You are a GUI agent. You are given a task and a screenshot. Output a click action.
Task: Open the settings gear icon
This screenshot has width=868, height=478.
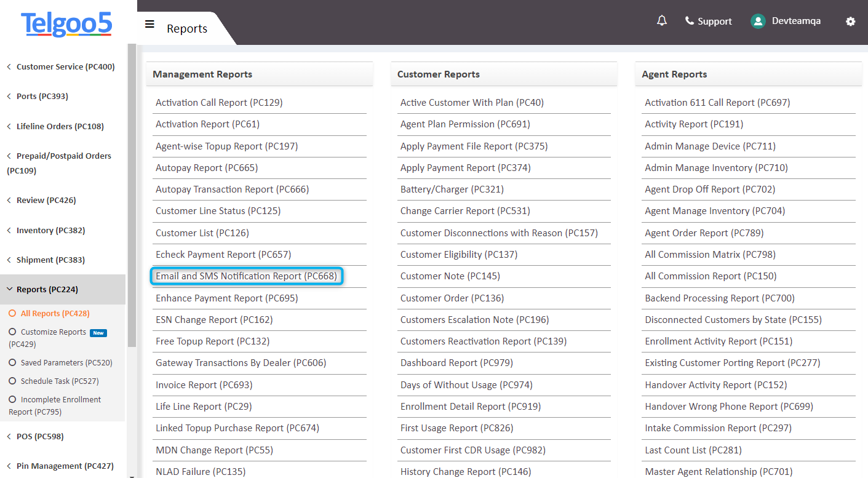[x=851, y=22]
